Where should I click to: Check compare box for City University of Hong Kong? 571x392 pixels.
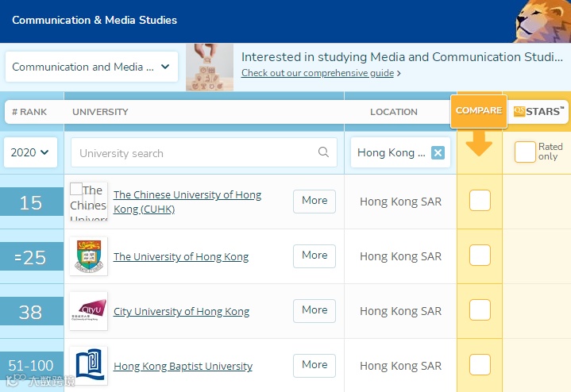pos(480,311)
